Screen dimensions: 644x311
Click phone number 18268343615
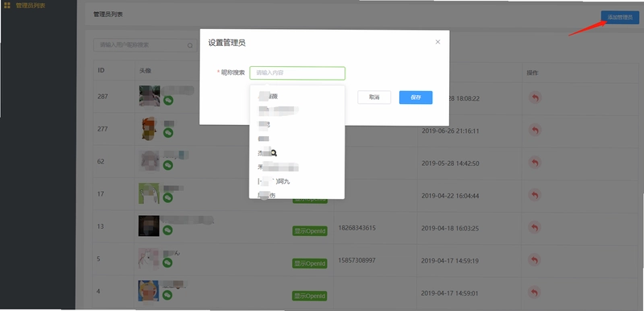tap(357, 227)
